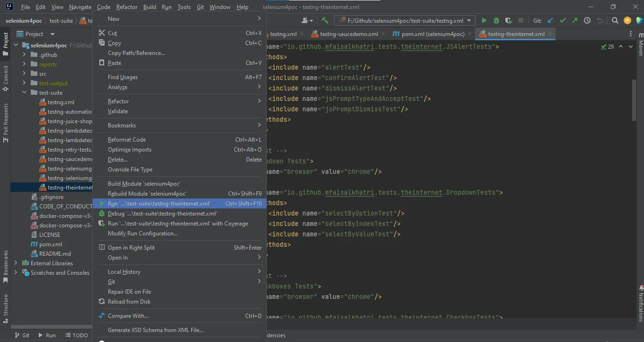Screen dimensions: 644x342
Task: Collapse the selenium4poc root tree node
Action: click(x=16, y=45)
